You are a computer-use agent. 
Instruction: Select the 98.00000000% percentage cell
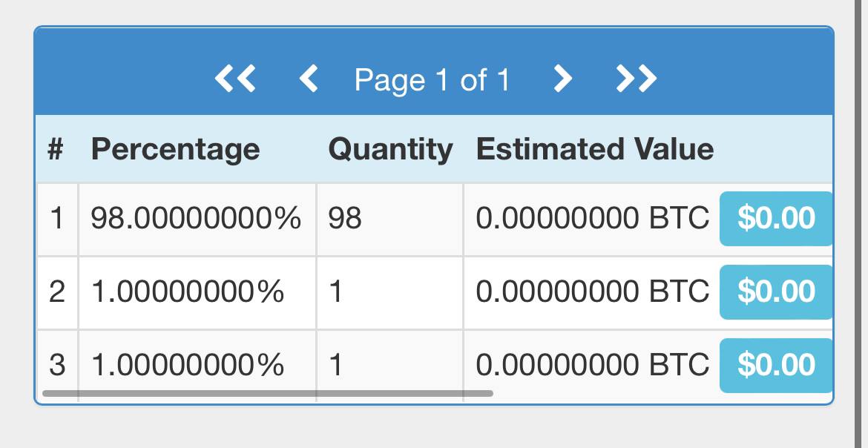tap(196, 219)
